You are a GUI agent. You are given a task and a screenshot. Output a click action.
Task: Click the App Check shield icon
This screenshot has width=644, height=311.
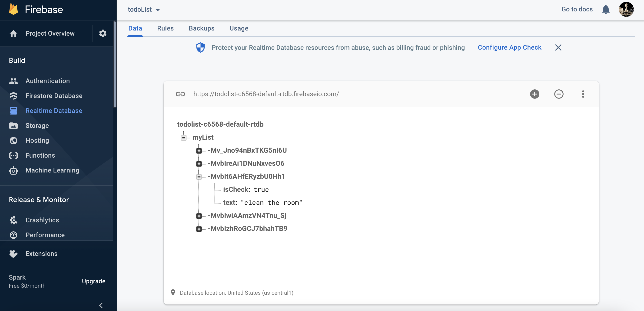pyautogui.click(x=200, y=47)
